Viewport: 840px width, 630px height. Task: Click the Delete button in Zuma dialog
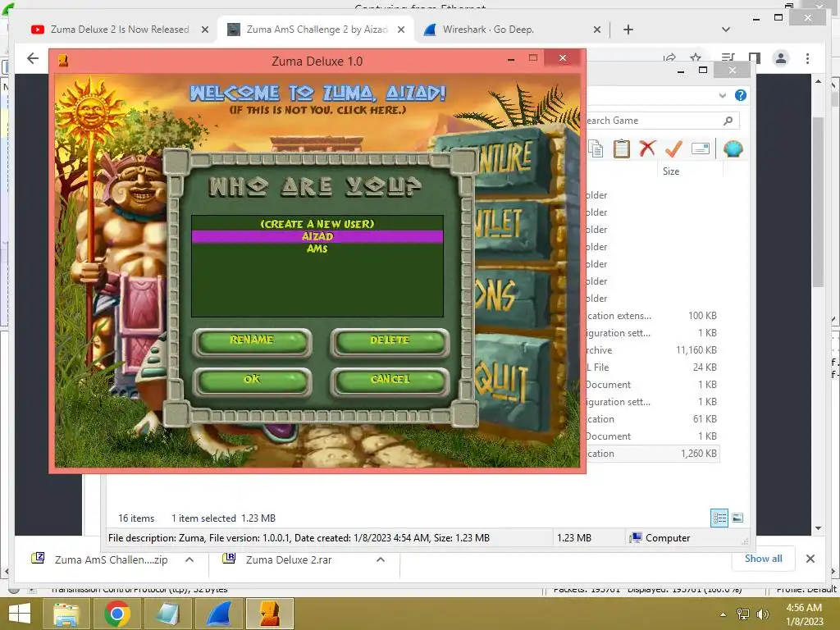click(390, 341)
